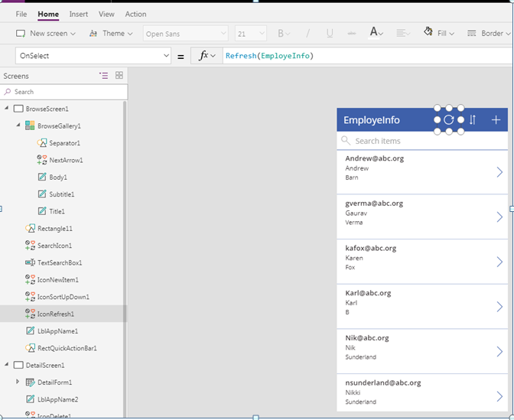Open text alignment options
Viewport: 514px width, 420px height.
click(403, 34)
